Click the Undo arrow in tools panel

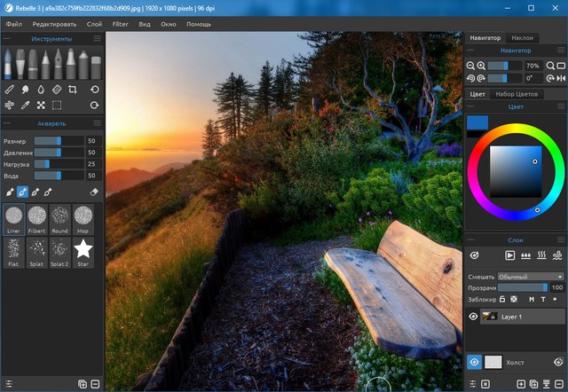coord(95,90)
